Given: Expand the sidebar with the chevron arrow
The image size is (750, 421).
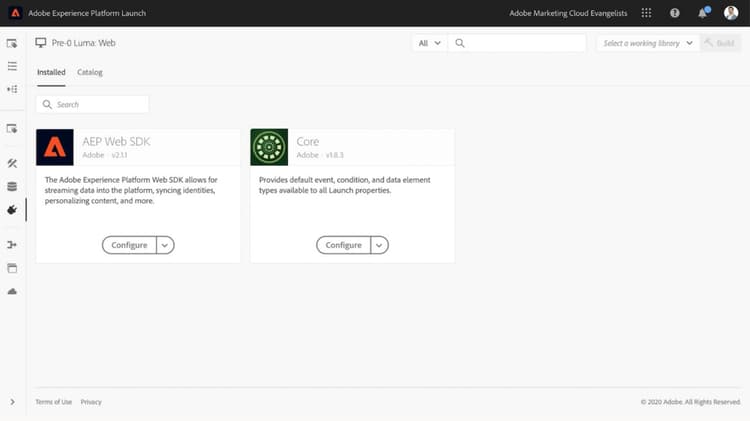Looking at the screenshot, I should click(x=12, y=402).
